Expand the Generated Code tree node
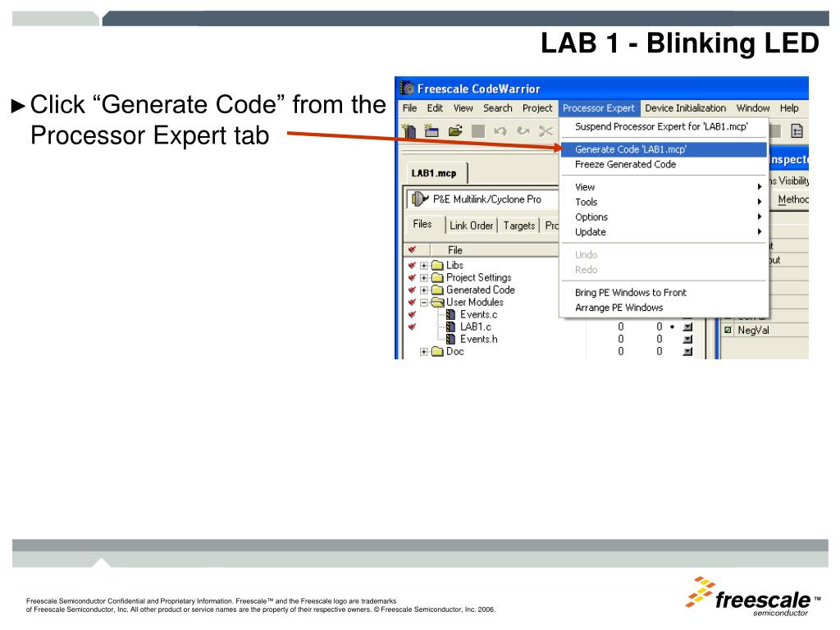The width and height of the screenshot is (840, 630). click(x=424, y=290)
